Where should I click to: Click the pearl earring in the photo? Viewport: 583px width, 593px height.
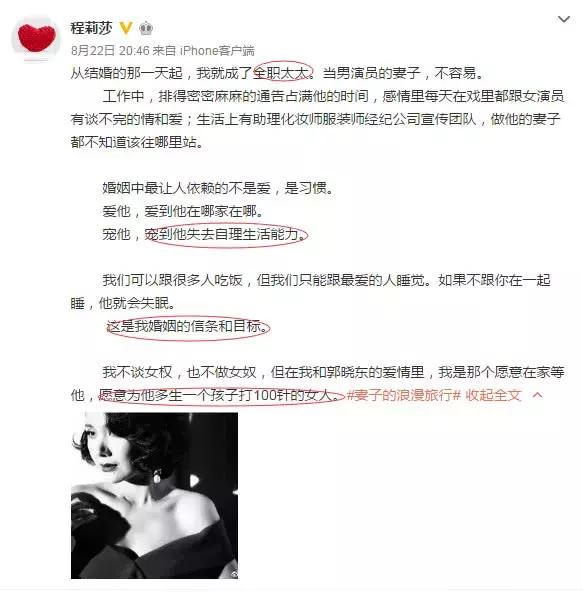click(x=157, y=477)
